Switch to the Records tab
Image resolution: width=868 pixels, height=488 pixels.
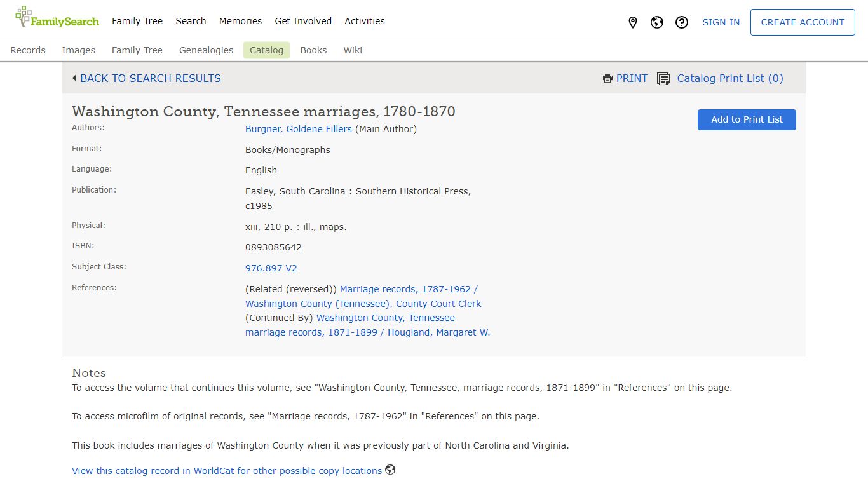[x=28, y=50]
